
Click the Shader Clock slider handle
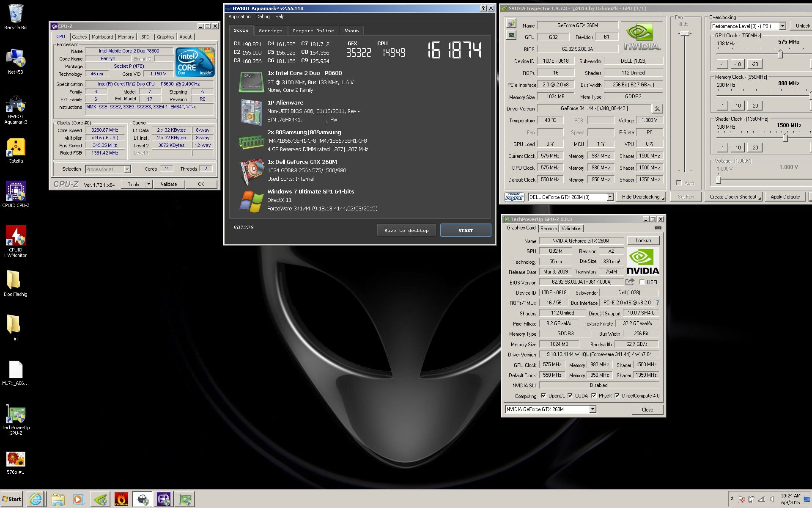[x=785, y=138]
